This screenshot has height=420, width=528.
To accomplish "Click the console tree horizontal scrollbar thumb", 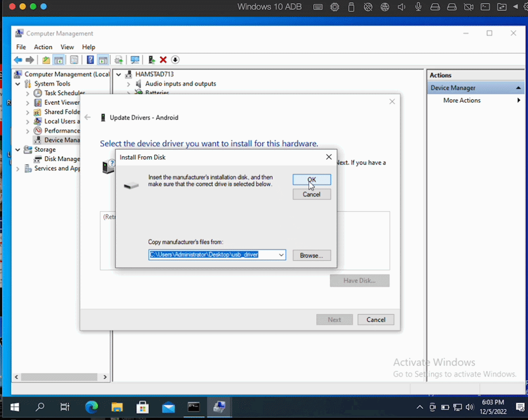I will tap(59, 377).
